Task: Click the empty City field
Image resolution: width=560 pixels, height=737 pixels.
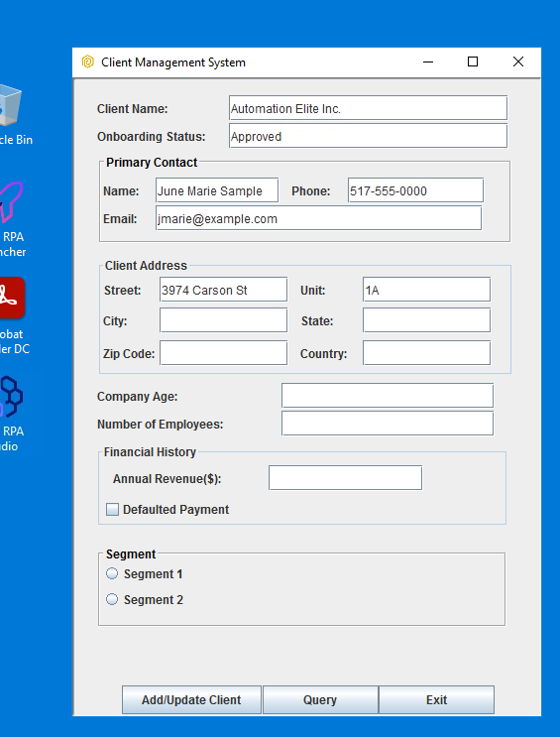Action: coord(224,320)
